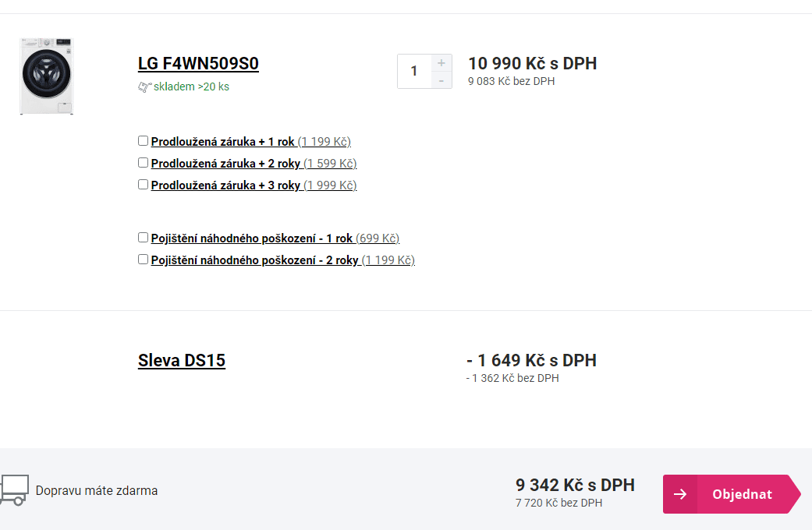Check Prodloužená záruka + 2 roky

tap(143, 163)
